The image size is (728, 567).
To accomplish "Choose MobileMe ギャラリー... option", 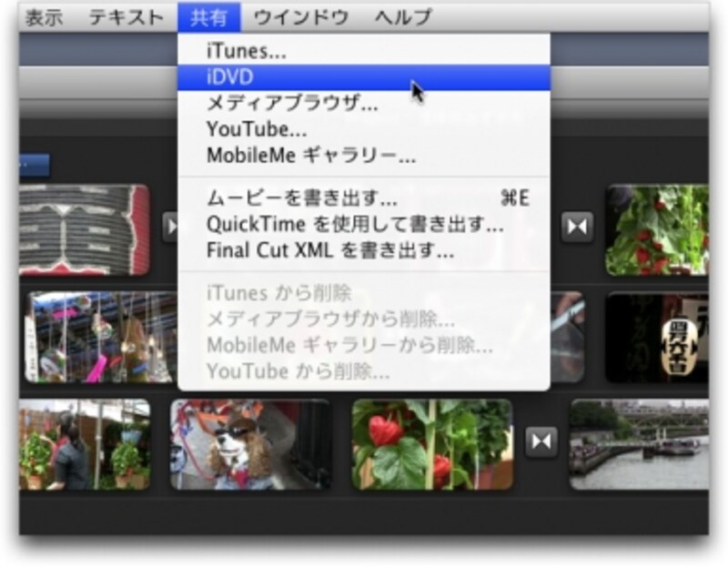I will coord(364,156).
